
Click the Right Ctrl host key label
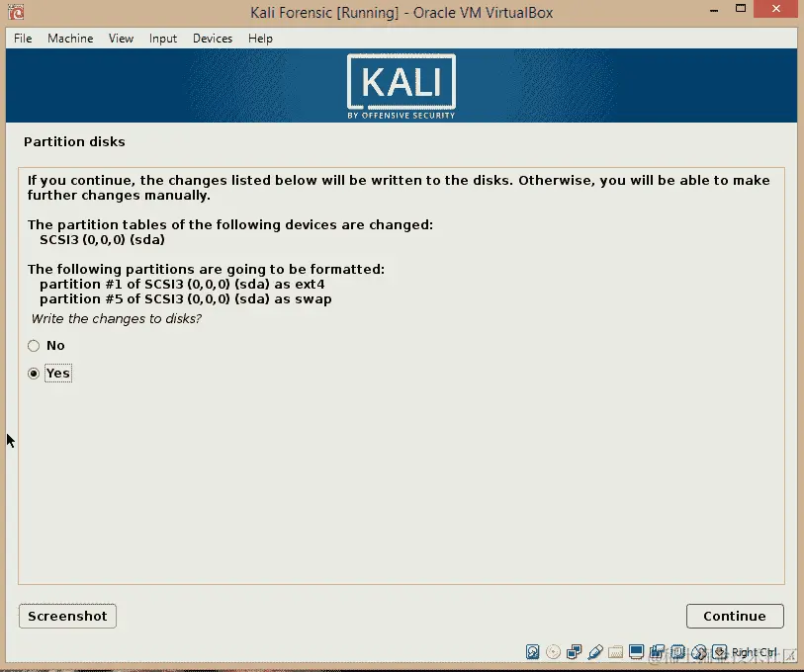point(754,652)
